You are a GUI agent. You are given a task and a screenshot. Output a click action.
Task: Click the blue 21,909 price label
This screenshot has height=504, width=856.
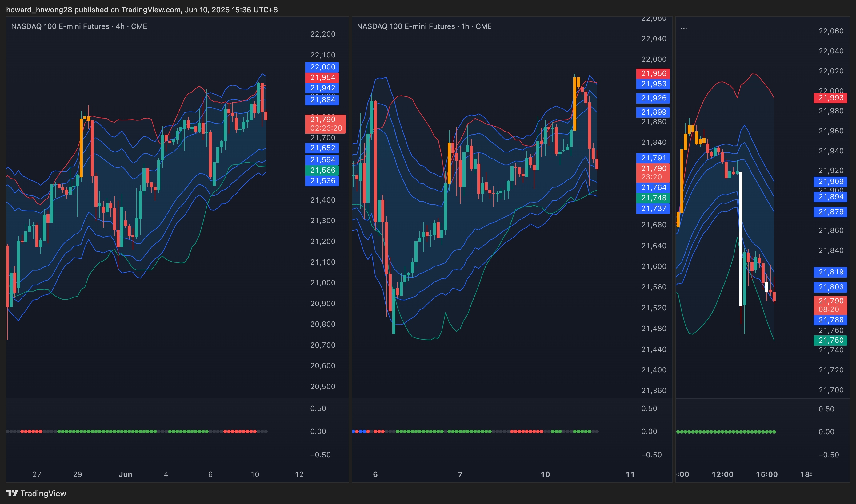coord(830,182)
